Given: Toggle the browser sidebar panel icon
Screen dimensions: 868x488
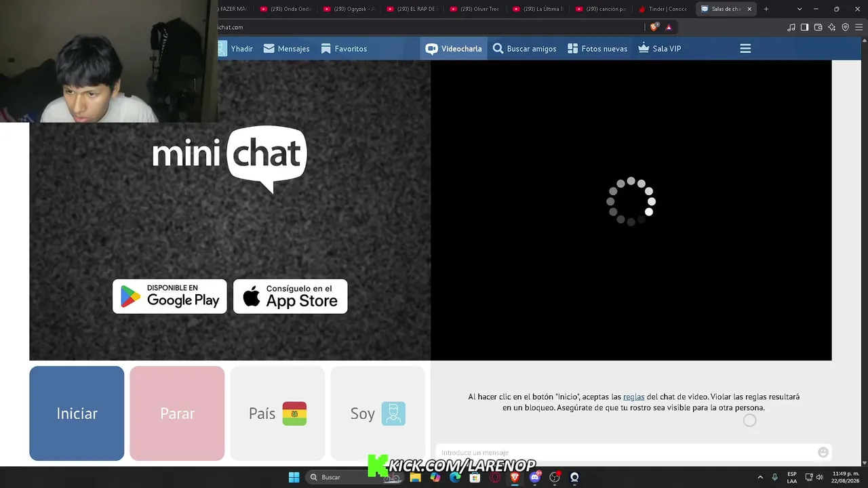Looking at the screenshot, I should (804, 27).
